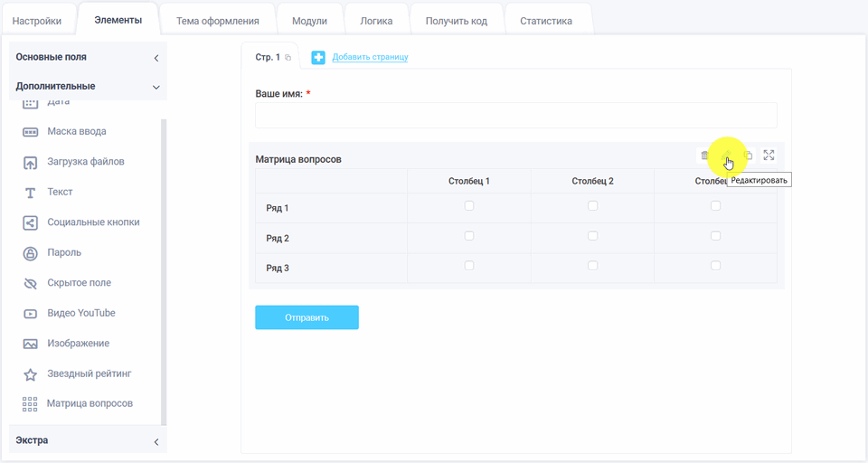Toggle the Ряд 3, Столбец 3 checkbox
The height and width of the screenshot is (463, 868).
click(715, 266)
